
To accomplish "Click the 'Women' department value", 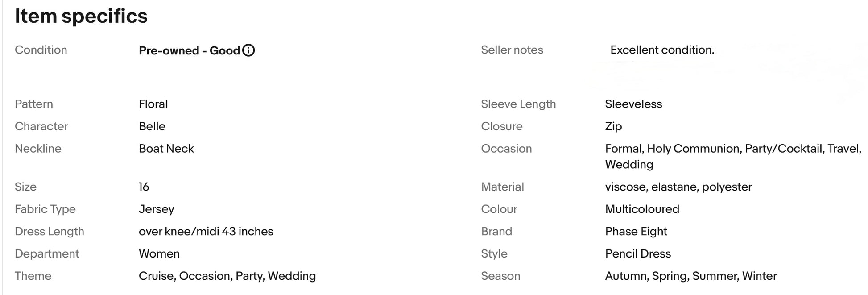I will pos(159,253).
